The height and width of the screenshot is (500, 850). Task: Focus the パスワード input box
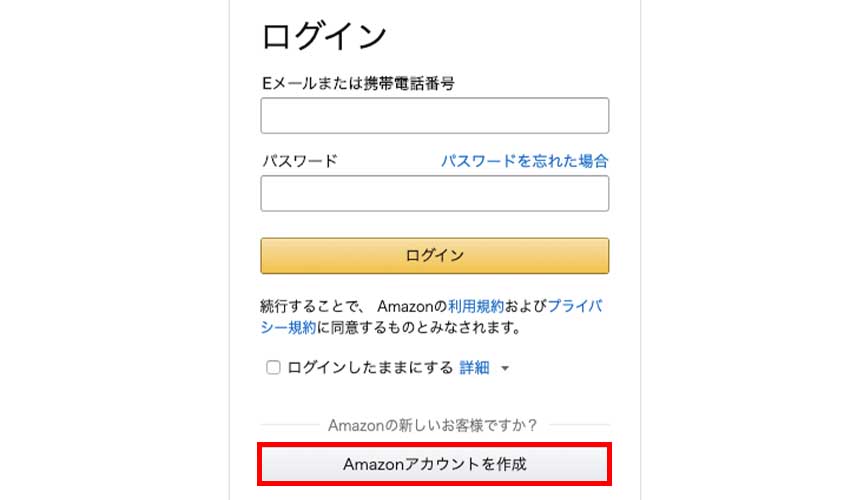434,194
